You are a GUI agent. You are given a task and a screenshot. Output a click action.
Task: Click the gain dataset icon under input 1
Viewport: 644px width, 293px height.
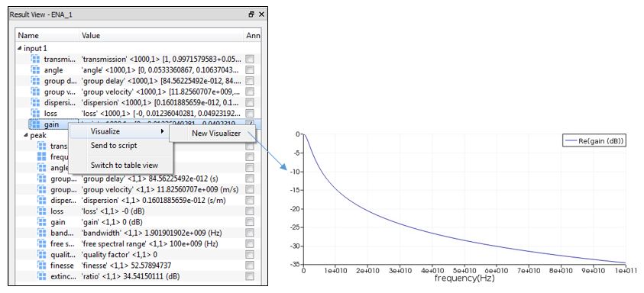coord(36,124)
